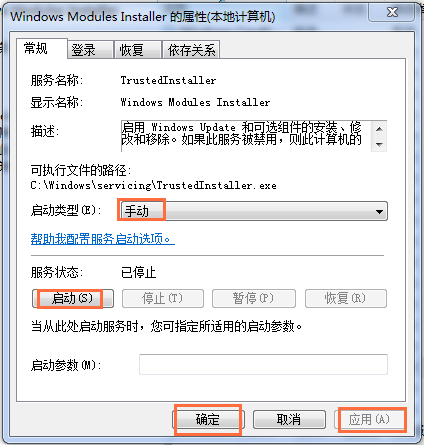Screen dimensions: 424x445
Task: Cancel with the 取消 button
Action: [289, 419]
